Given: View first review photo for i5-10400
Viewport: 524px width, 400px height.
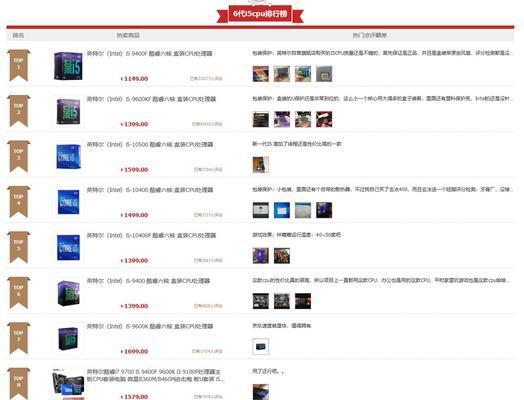Looking at the screenshot, I should [x=261, y=210].
